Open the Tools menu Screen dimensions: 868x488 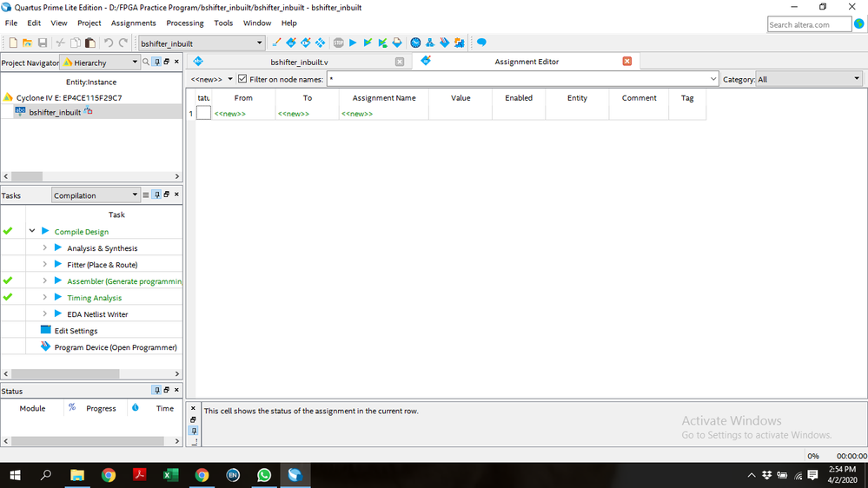pos(223,23)
